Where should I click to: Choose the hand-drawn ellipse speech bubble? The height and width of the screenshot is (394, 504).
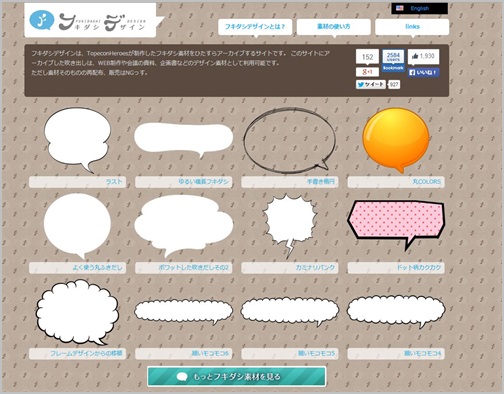[x=289, y=140]
